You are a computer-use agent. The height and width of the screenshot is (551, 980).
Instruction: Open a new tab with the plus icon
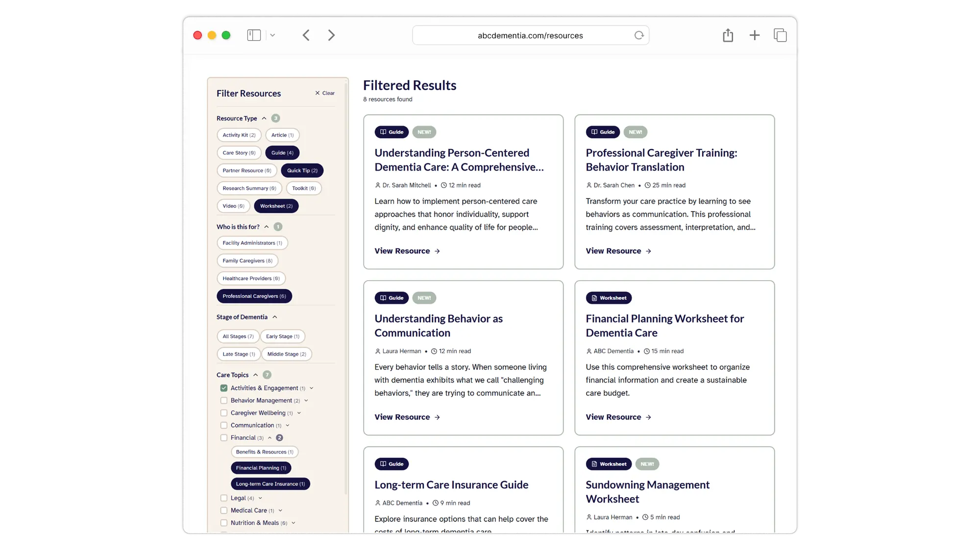point(754,35)
